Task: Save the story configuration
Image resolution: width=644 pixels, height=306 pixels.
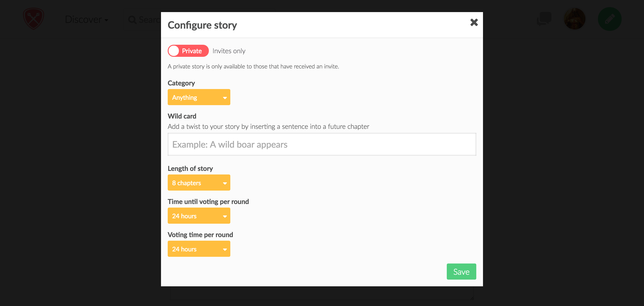Action: tap(461, 272)
